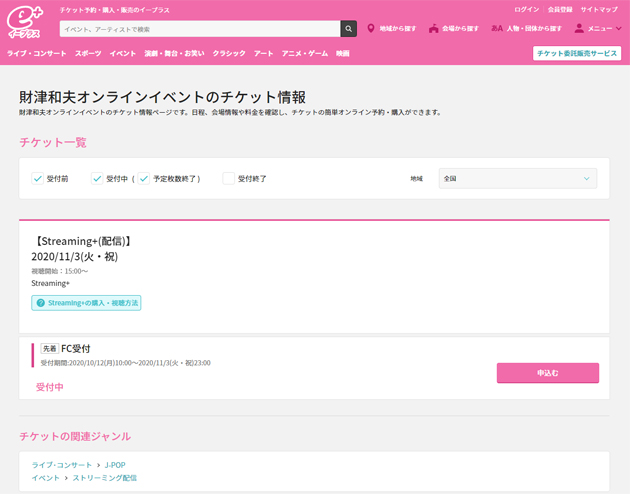This screenshot has width=630, height=494.
Task: Open the クラシック menu item
Action: point(229,53)
